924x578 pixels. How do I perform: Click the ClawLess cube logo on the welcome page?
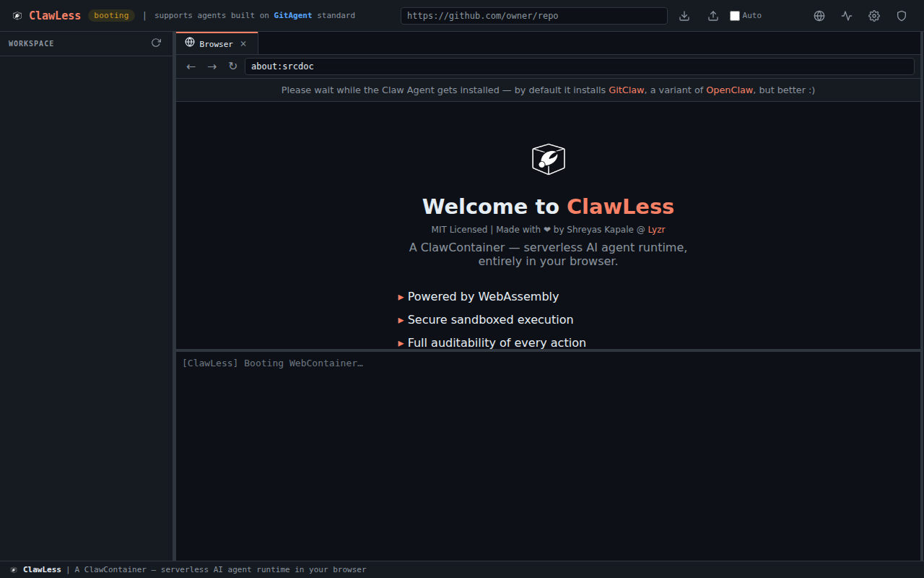click(x=549, y=159)
